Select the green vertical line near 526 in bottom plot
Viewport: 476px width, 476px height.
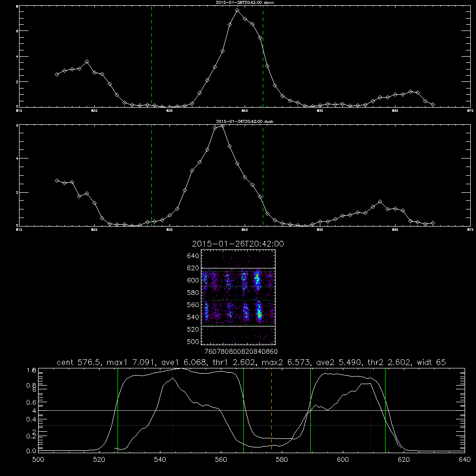pyautogui.click(x=118, y=410)
